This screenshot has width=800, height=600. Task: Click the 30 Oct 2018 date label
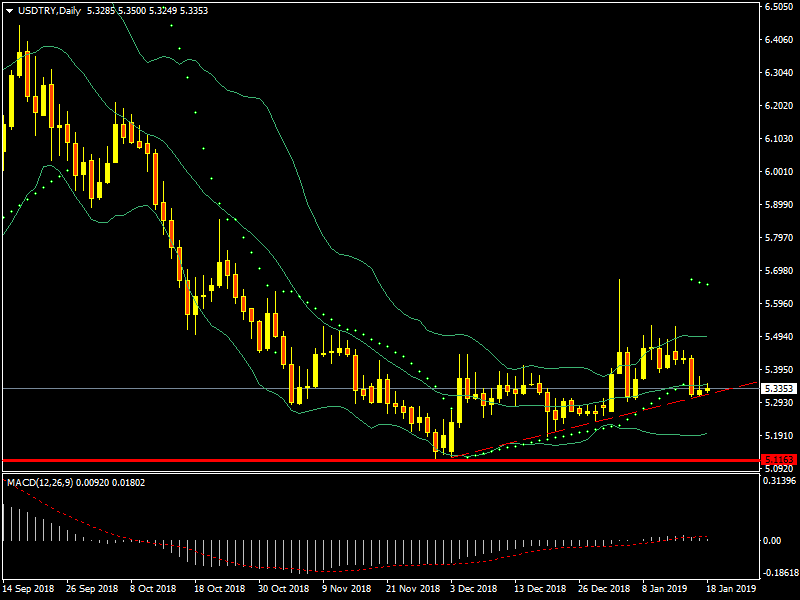pos(282,590)
